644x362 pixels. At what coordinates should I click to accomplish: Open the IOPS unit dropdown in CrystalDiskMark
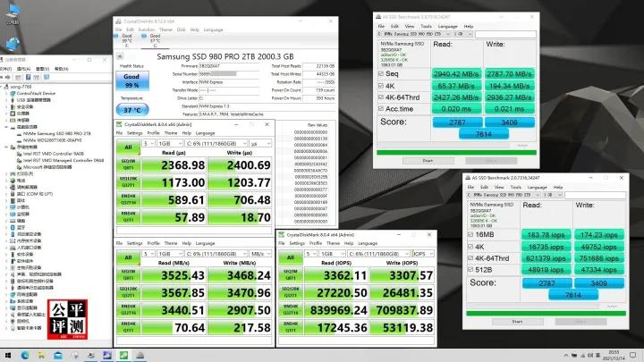(422, 254)
